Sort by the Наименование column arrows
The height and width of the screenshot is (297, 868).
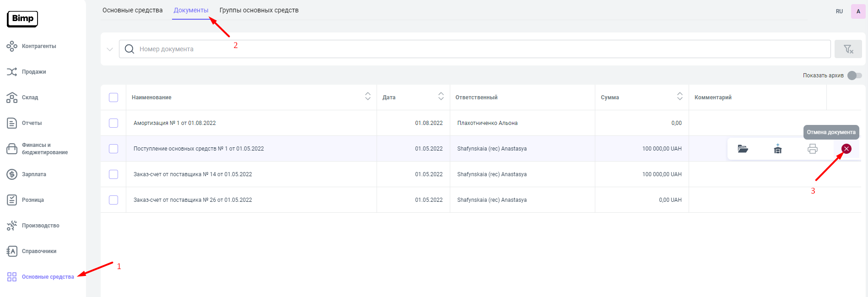coord(367,96)
